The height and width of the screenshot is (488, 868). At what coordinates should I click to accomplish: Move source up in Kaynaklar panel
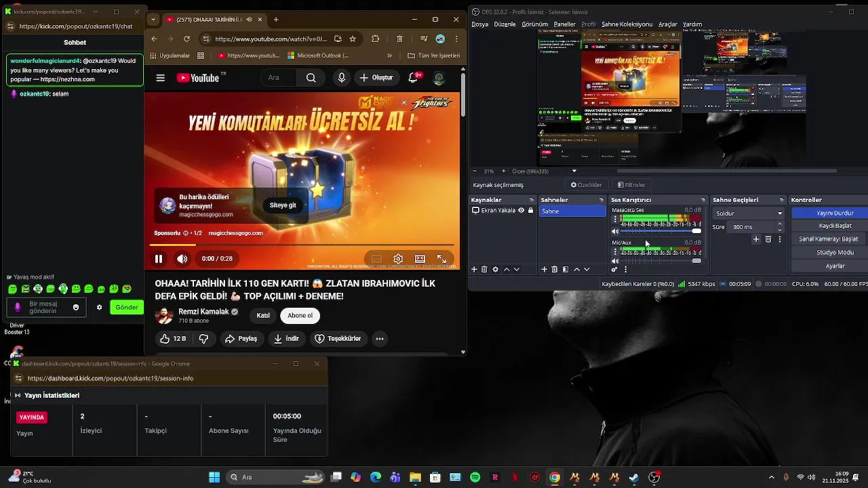(x=506, y=270)
